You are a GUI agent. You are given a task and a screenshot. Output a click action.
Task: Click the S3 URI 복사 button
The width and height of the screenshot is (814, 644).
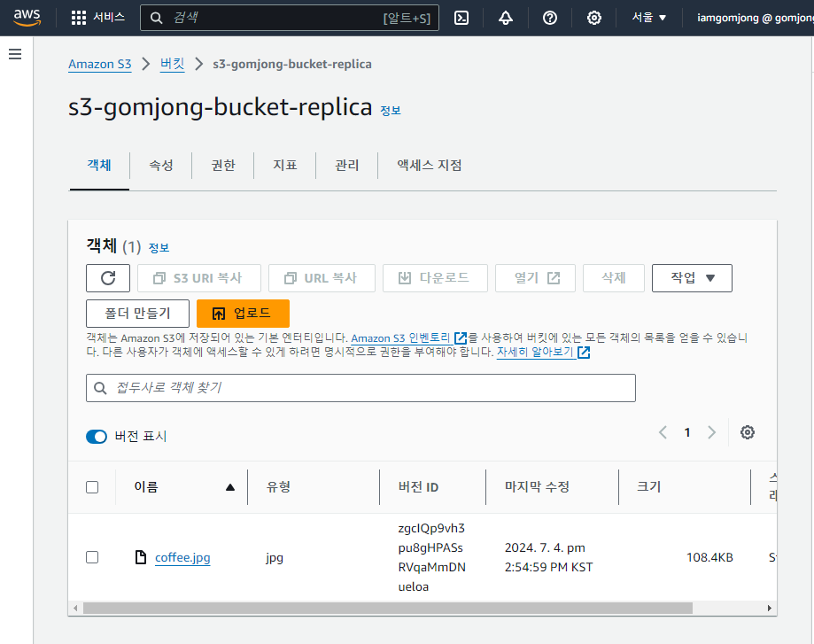198,278
